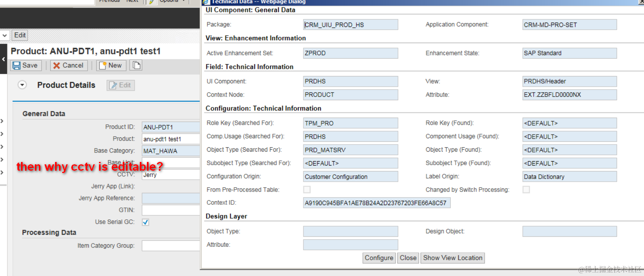Click the Jerry App Reference field
Viewport: 644px width, 276px height.
pos(171,198)
